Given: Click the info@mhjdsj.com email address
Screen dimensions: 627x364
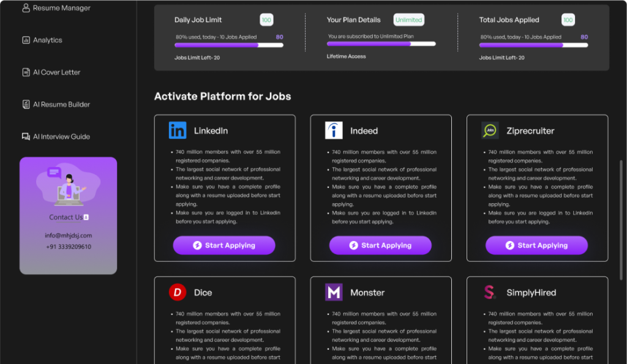Looking at the screenshot, I should click(69, 236).
